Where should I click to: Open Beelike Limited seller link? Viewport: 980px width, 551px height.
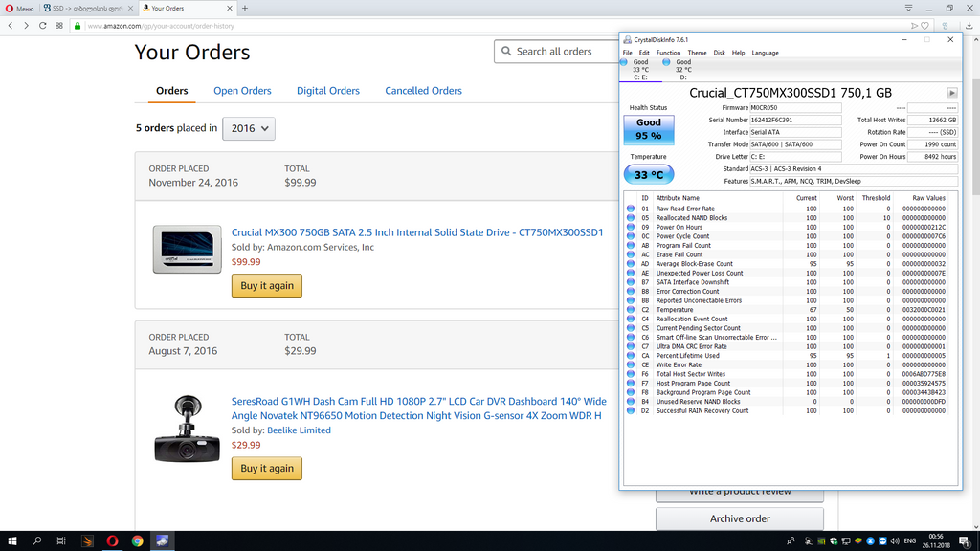point(299,430)
